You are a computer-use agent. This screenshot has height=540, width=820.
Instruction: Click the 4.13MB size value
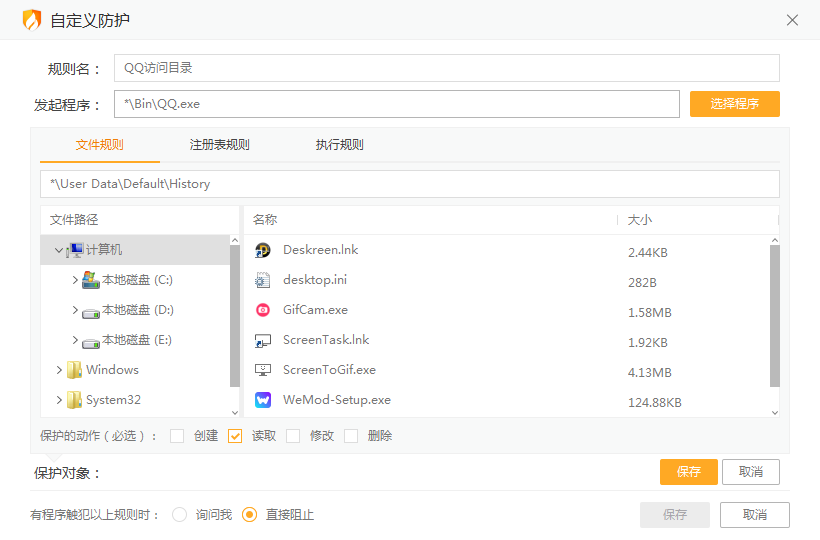click(x=650, y=373)
